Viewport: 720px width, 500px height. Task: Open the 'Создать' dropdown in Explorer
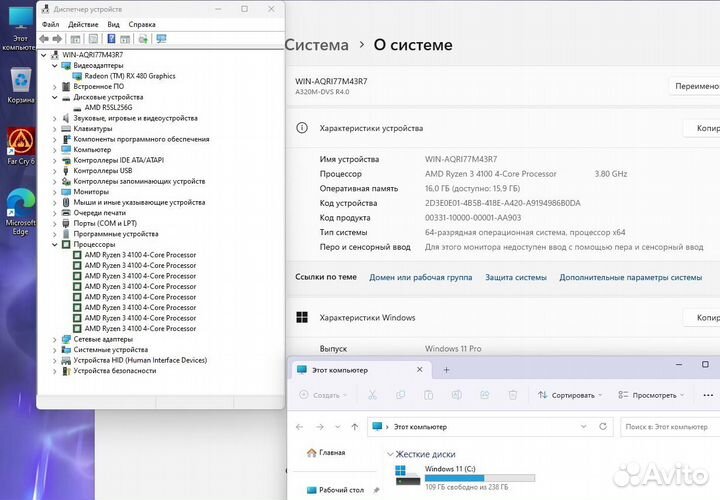click(323, 395)
